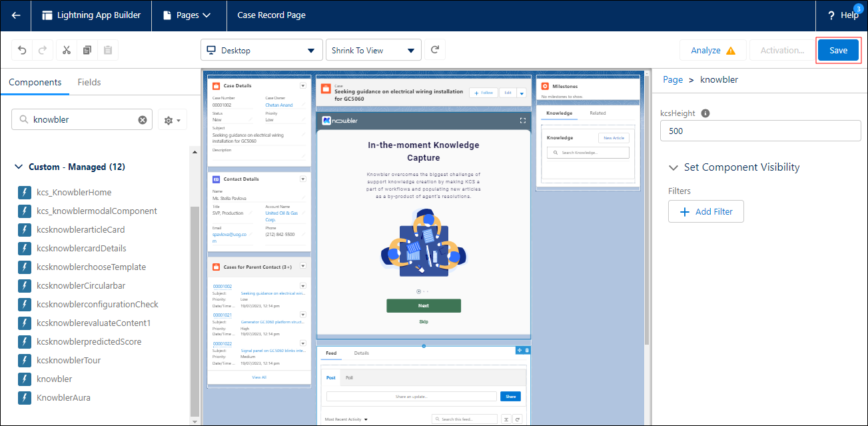The height and width of the screenshot is (426, 868).
Task: Go back using the arrow in header
Action: [16, 15]
